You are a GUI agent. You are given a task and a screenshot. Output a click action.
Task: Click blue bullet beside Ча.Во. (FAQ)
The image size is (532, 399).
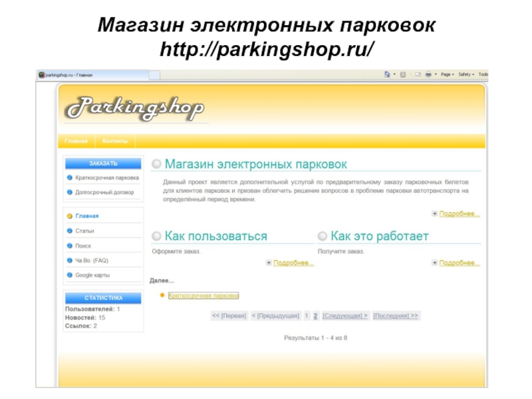(x=70, y=260)
